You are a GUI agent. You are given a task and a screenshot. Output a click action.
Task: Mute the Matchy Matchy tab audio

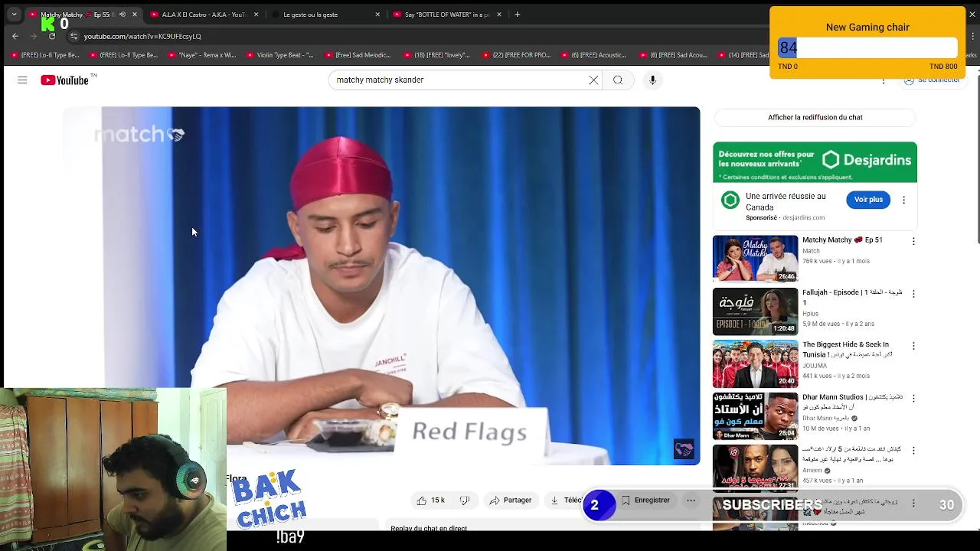tap(122, 15)
